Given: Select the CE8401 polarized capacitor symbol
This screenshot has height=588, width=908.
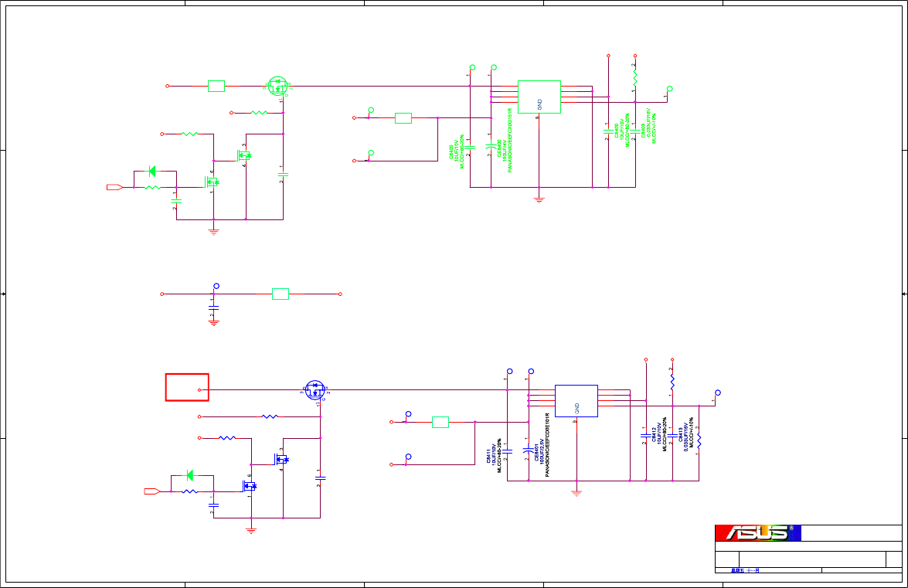Looking at the screenshot, I should 528,449.
